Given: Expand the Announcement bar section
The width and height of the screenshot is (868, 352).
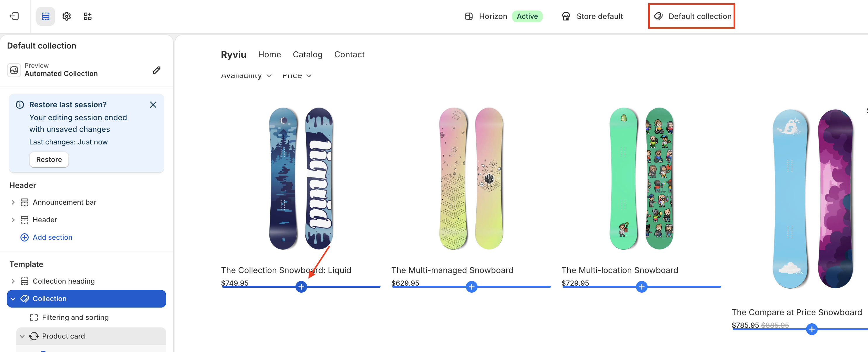Looking at the screenshot, I should point(13,202).
